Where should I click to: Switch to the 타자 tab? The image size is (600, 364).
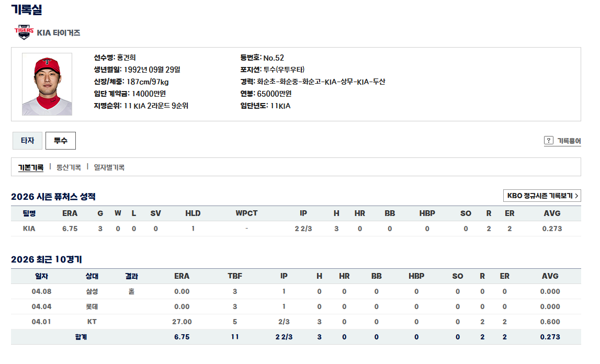click(27, 141)
